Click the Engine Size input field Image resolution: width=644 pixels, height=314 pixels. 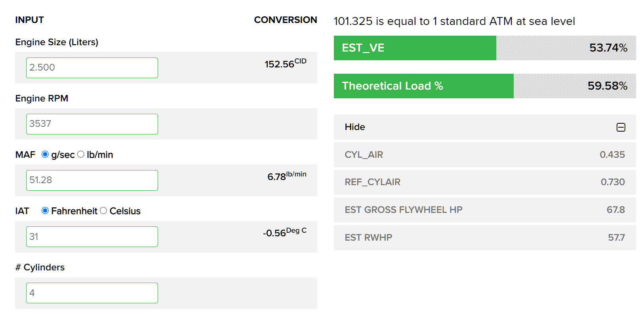pos(92,68)
